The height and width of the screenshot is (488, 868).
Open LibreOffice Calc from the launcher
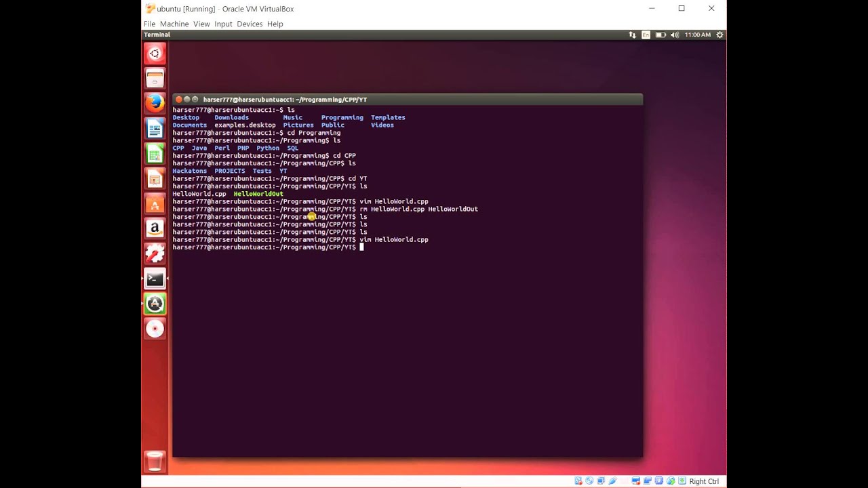tap(155, 153)
